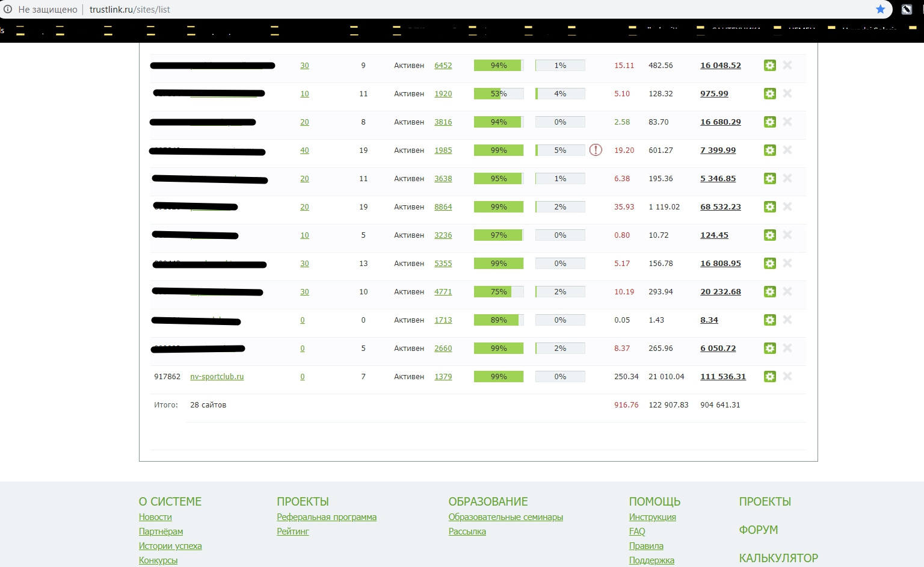The width and height of the screenshot is (924, 567).
Task: Delete the site in the 124.45 row
Action: (787, 234)
